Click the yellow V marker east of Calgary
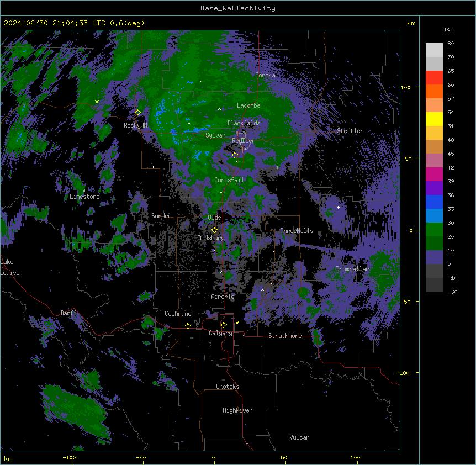476x465 pixels. (237, 323)
